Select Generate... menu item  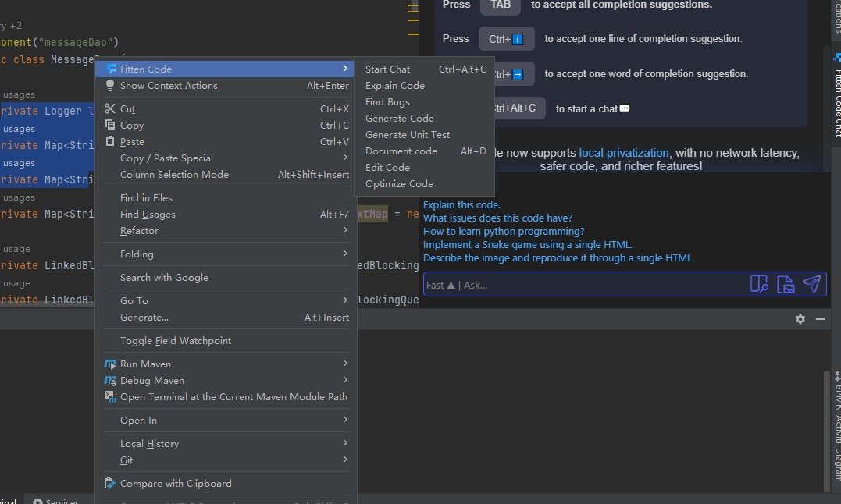coord(226,317)
